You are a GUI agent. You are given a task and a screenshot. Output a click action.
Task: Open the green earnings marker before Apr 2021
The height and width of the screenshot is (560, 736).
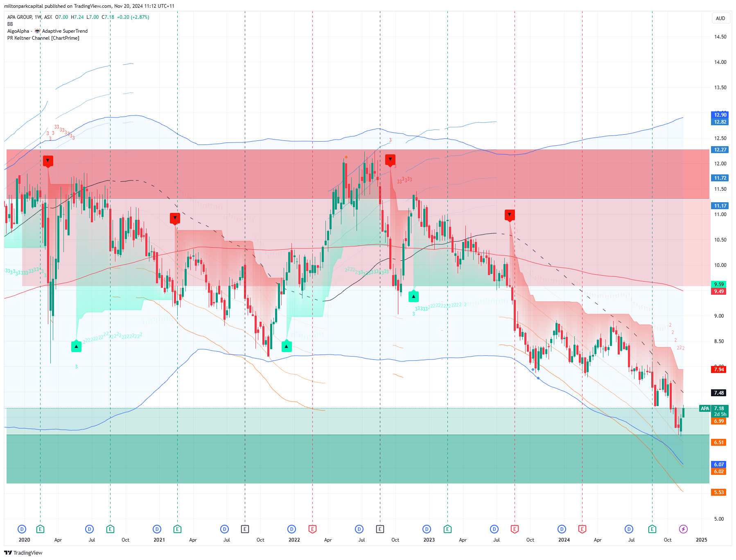(x=177, y=529)
